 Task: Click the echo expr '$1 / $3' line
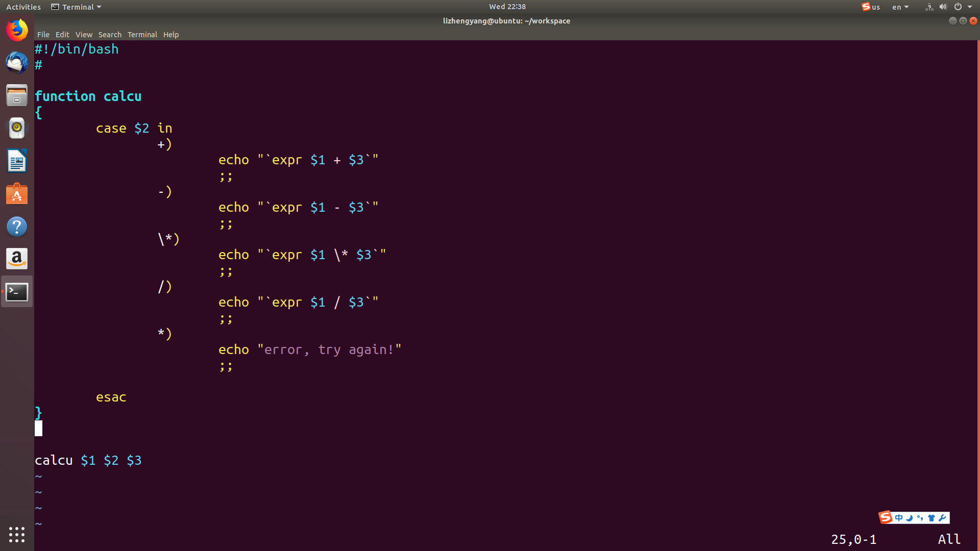pos(299,303)
